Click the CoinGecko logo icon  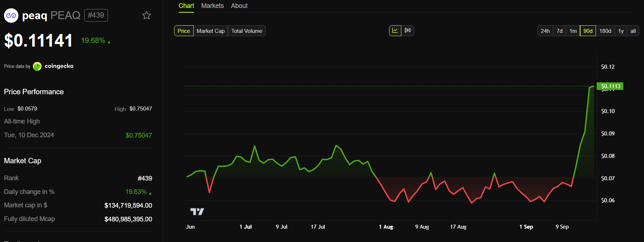click(x=37, y=66)
